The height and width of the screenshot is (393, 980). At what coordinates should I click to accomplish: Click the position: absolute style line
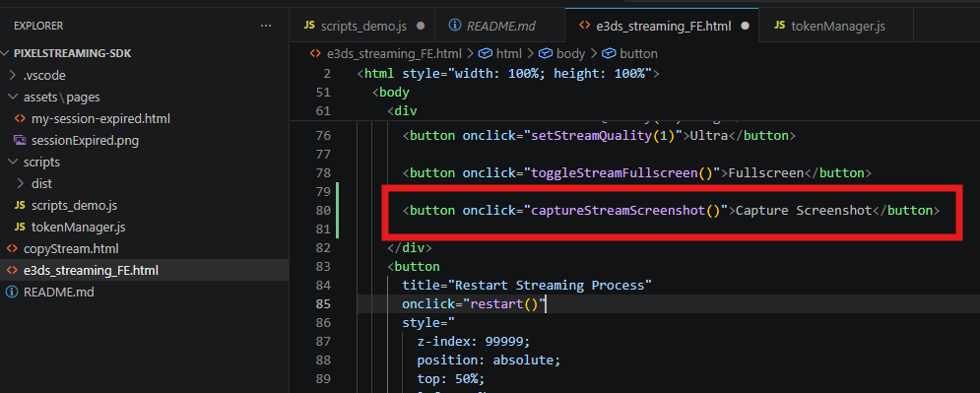tap(489, 360)
